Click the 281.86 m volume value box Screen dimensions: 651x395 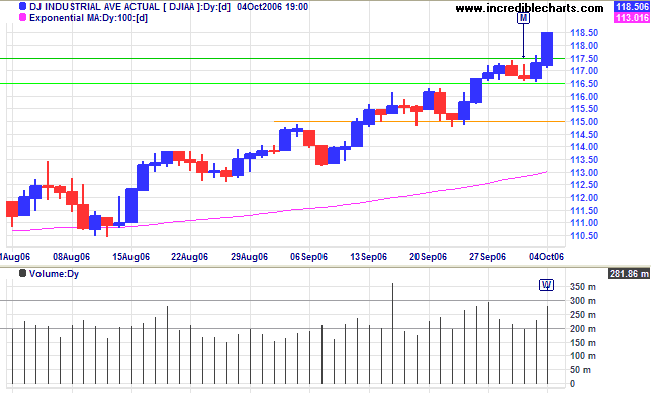point(629,273)
